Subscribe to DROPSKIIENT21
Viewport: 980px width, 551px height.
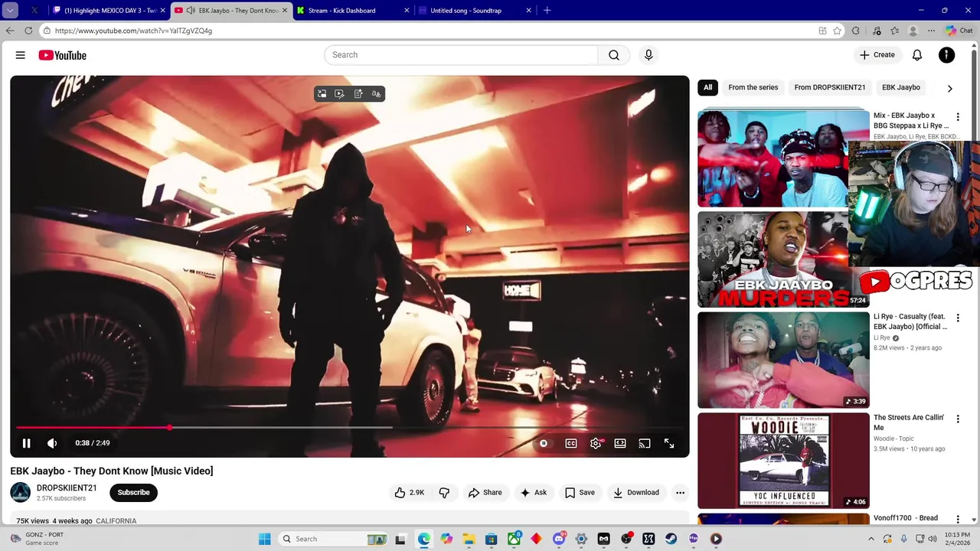pyautogui.click(x=133, y=493)
